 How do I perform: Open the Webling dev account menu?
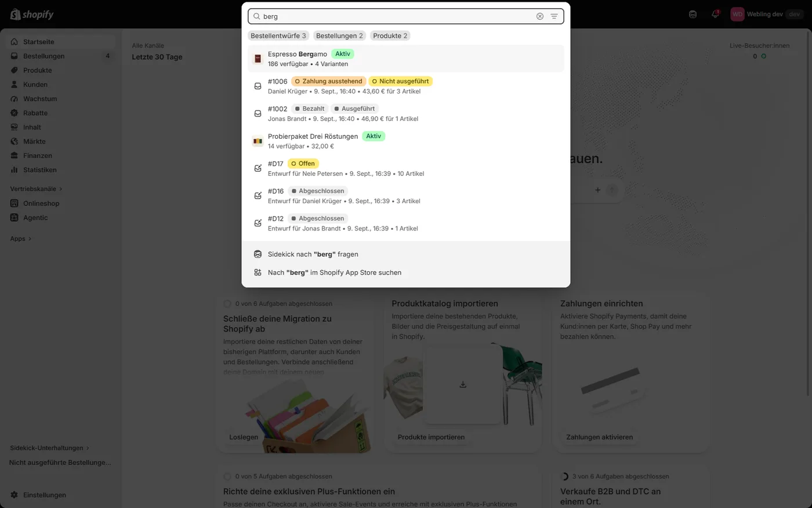767,15
